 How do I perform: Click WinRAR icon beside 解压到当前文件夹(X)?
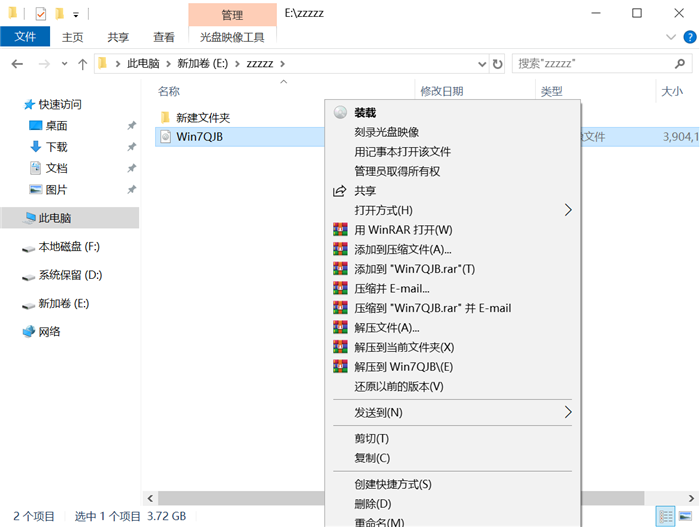340,347
